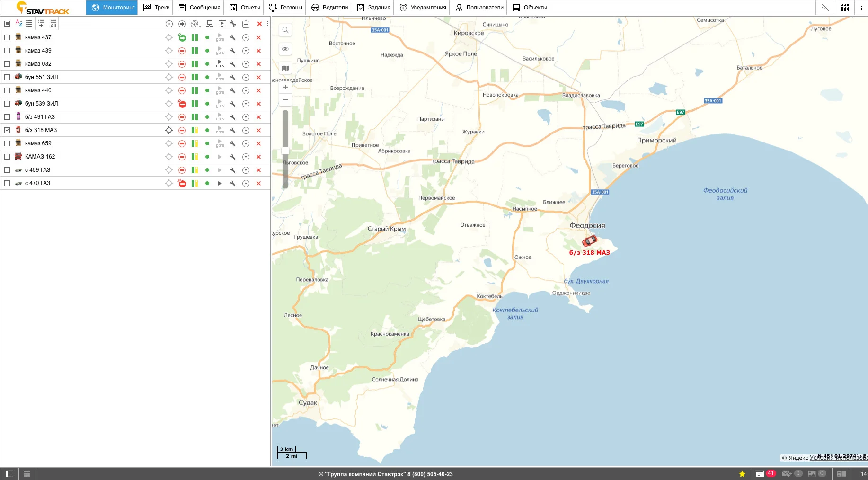The width and height of the screenshot is (868, 480).
Task: Click the б/з 318 МАЗ map marker
Action: pyautogui.click(x=589, y=241)
